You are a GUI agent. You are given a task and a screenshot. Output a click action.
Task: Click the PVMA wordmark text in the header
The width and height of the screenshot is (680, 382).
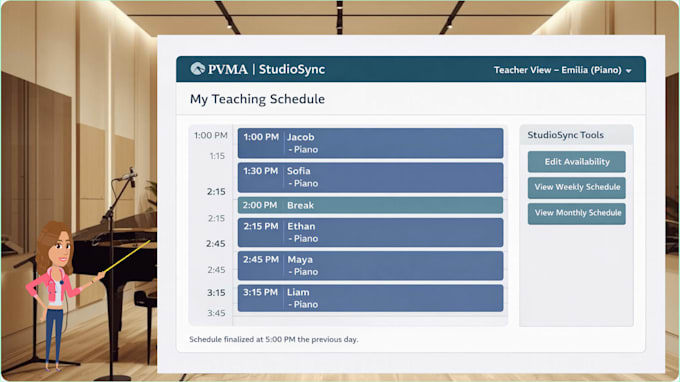coord(227,69)
